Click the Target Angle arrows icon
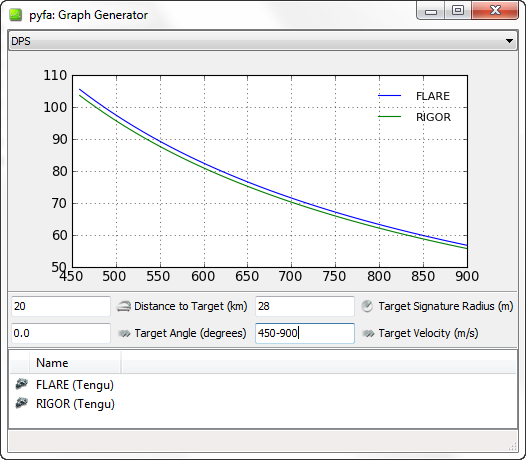 pyautogui.click(x=124, y=334)
